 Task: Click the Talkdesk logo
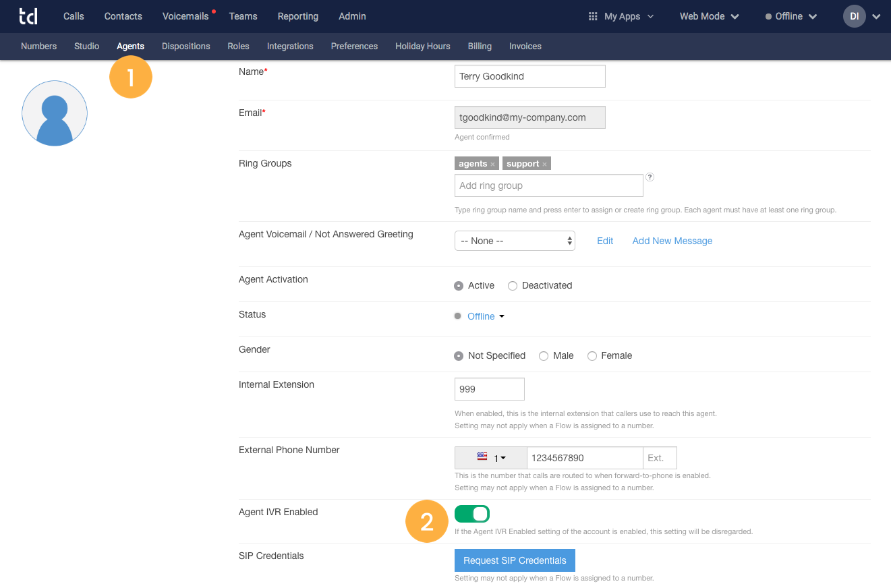point(28,16)
